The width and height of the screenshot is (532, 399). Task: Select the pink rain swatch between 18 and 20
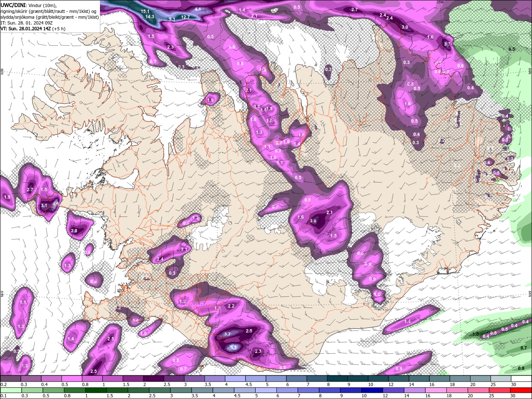pyautogui.click(x=458, y=390)
